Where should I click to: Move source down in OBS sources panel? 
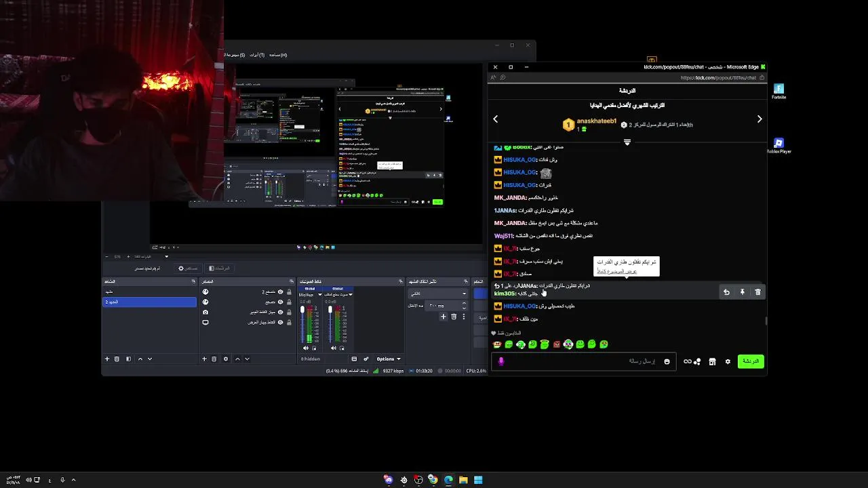tap(247, 359)
